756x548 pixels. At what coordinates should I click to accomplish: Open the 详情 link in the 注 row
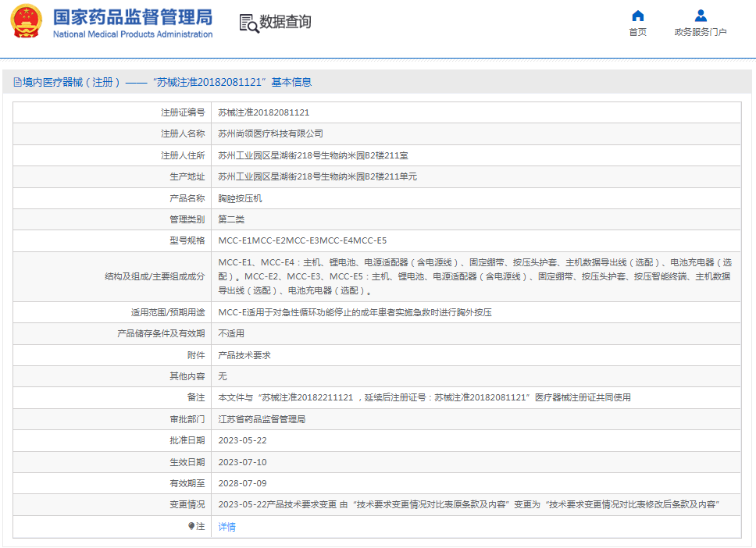(226, 527)
